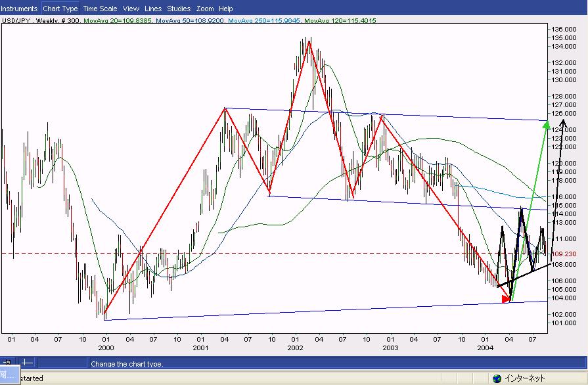
Task: Click the empty status field beside the crosshair icon
Action: tap(62, 363)
